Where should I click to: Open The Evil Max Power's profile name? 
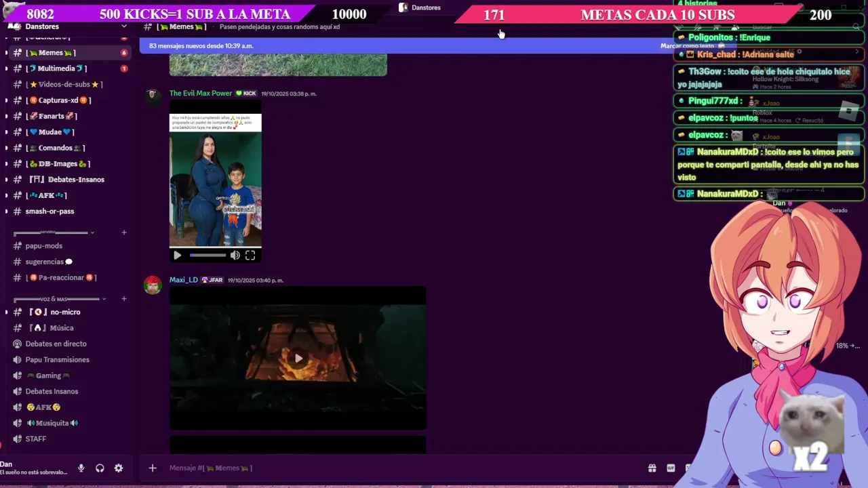(x=201, y=94)
